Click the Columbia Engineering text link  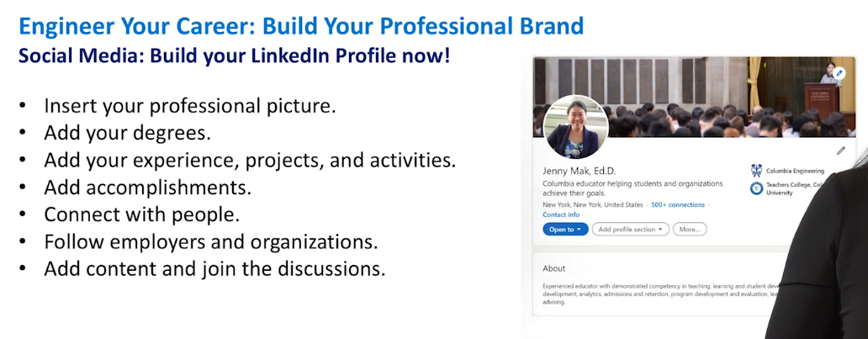[795, 171]
